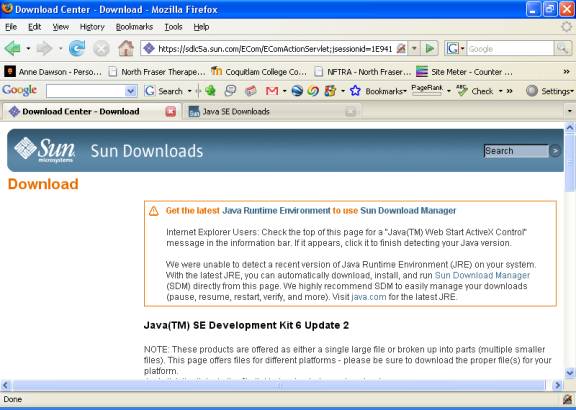This screenshot has width=576, height=410.
Task: Switch to the Java SE Downloads tab
Action: tap(271, 111)
